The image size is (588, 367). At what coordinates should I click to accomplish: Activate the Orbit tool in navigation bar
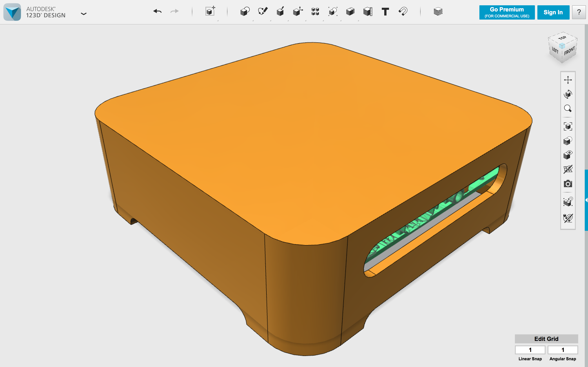(568, 94)
